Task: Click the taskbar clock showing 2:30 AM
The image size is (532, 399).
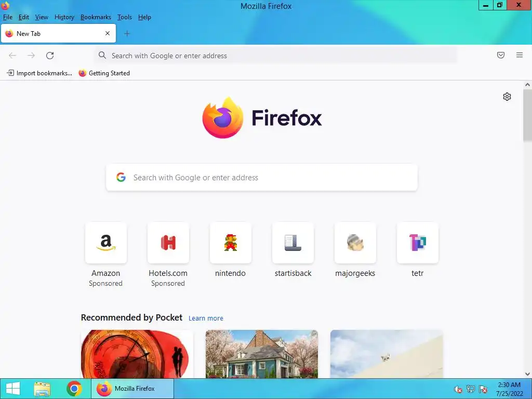Action: 509,389
